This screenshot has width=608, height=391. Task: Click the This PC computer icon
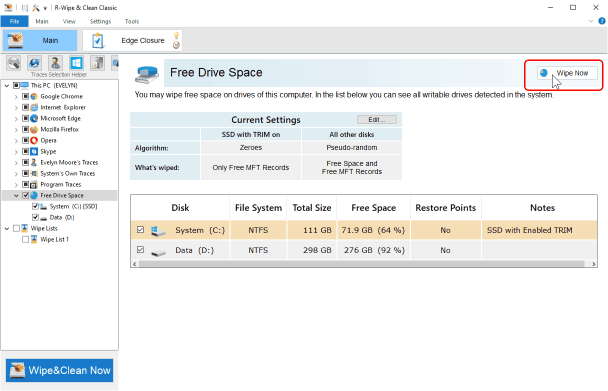click(25, 85)
